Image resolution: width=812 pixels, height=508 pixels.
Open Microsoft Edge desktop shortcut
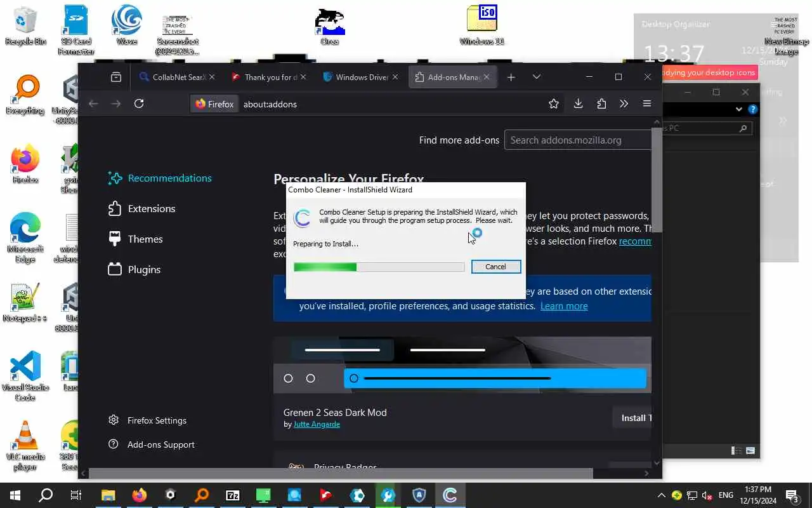click(25, 238)
